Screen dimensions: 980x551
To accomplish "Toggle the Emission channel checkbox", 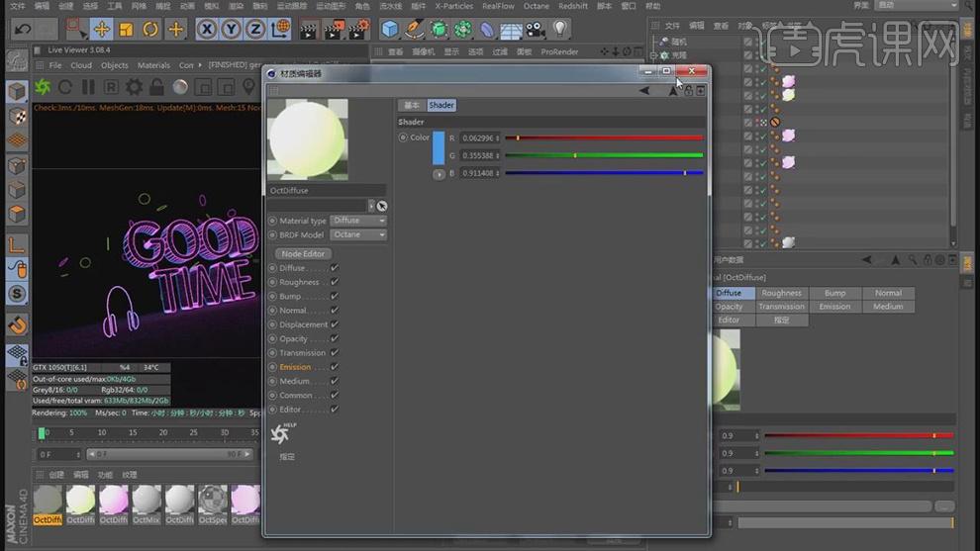I will (x=335, y=367).
